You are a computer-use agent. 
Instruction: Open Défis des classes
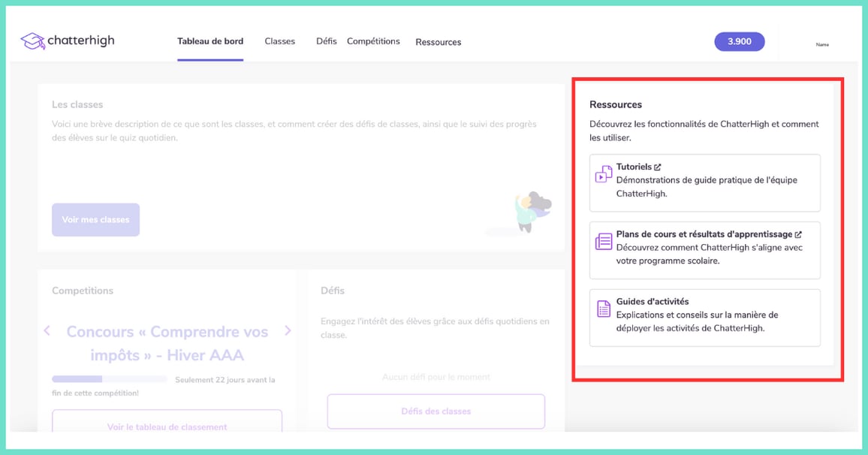(x=436, y=411)
